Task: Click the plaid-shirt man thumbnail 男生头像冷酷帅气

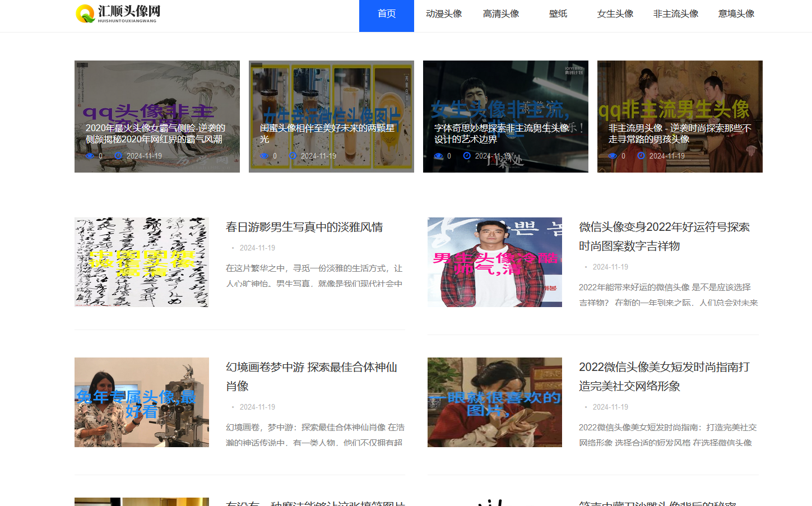Action: (x=495, y=262)
